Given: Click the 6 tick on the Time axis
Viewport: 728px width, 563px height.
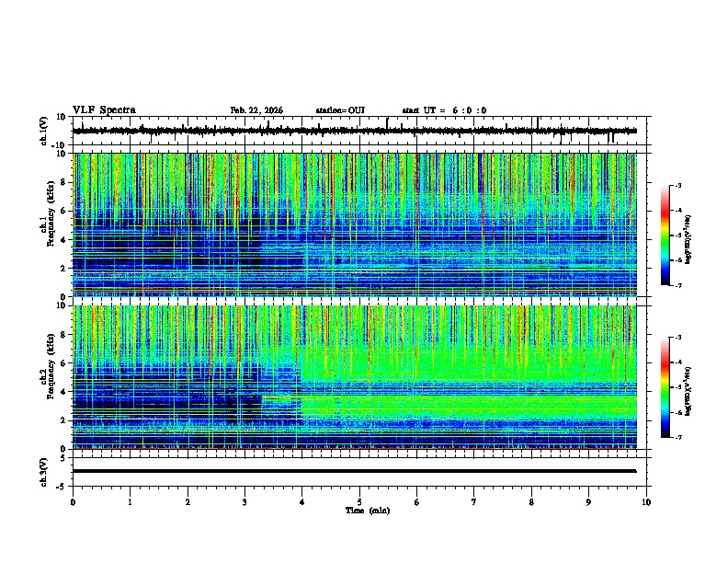Looking at the screenshot, I should point(417,502).
